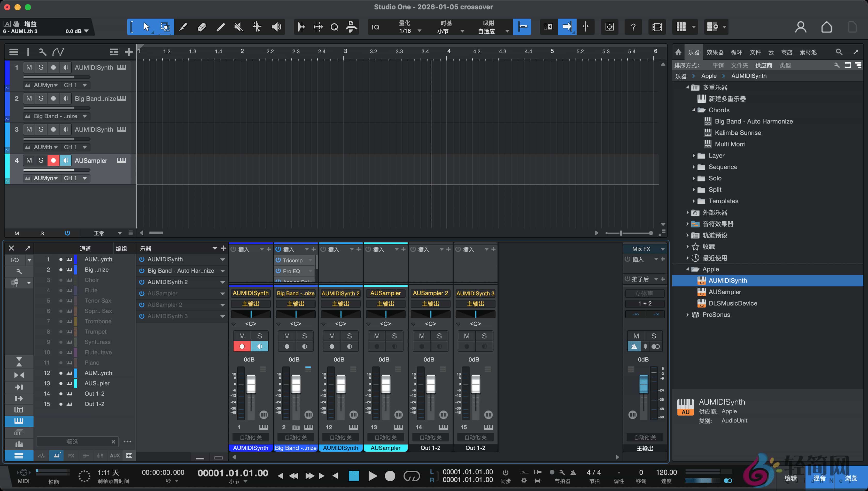The height and width of the screenshot is (491, 868).
Task: Select the Paint tool
Action: 220,27
